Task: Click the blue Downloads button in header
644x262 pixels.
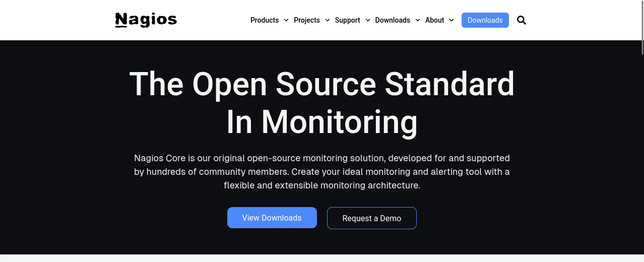Action: point(485,20)
